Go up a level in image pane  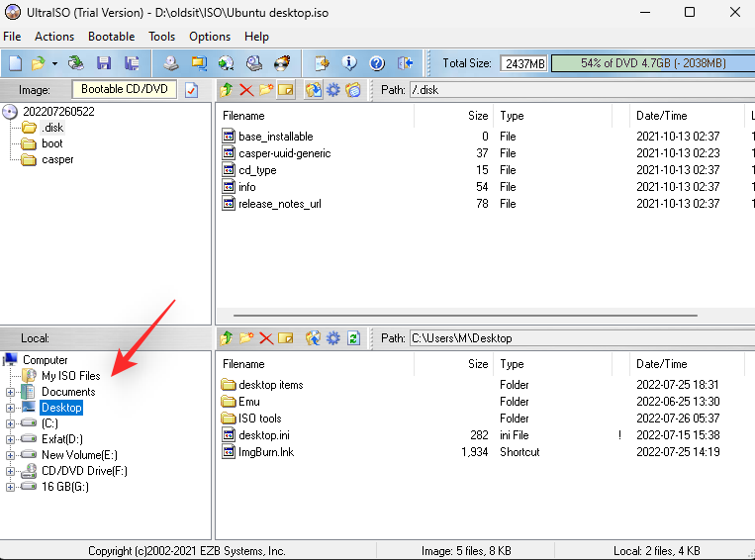pyautogui.click(x=227, y=90)
